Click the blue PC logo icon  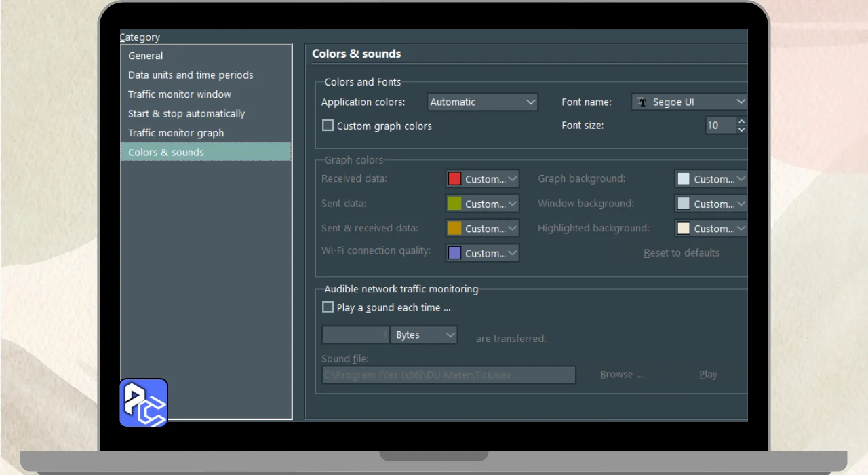pyautogui.click(x=144, y=402)
